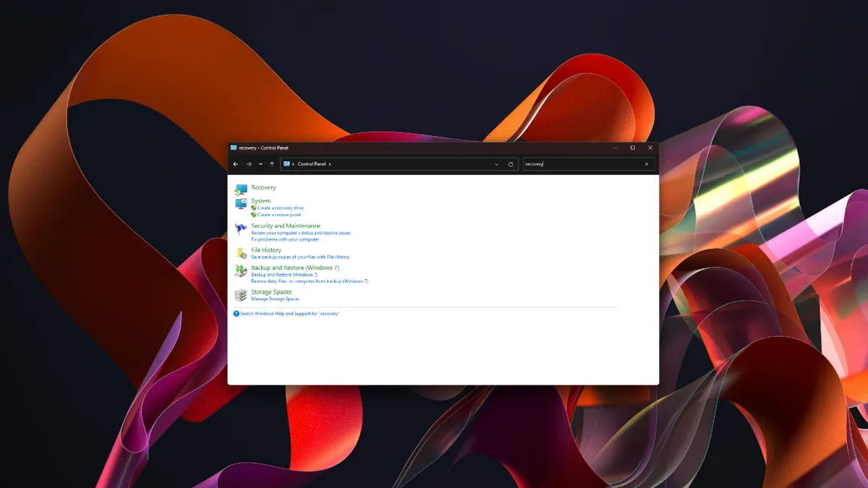This screenshot has height=488, width=868.
Task: Click the blue help question-mark icon
Action: coord(236,314)
